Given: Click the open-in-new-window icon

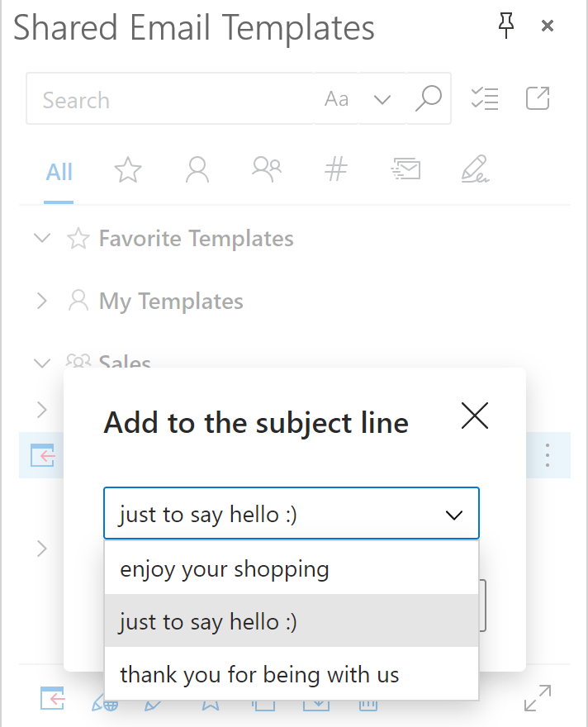Looking at the screenshot, I should click(538, 98).
